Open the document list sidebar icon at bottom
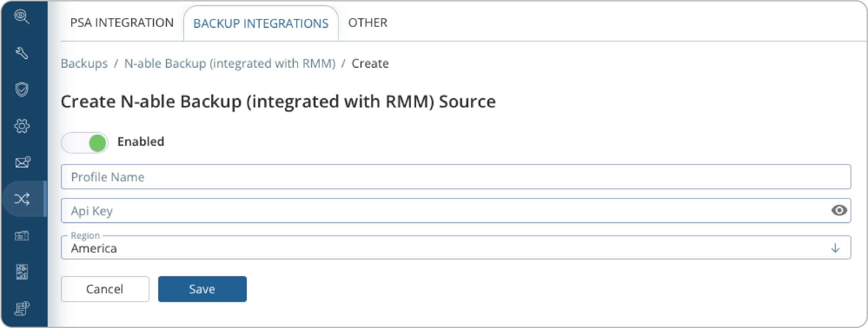Screen dimensions: 868x328 tap(22, 308)
